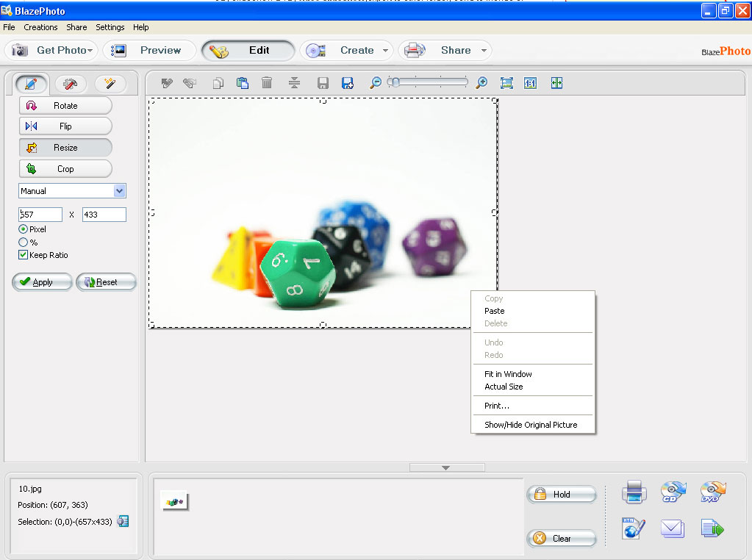Click the Apply button
This screenshot has height=560, width=752.
(x=42, y=282)
